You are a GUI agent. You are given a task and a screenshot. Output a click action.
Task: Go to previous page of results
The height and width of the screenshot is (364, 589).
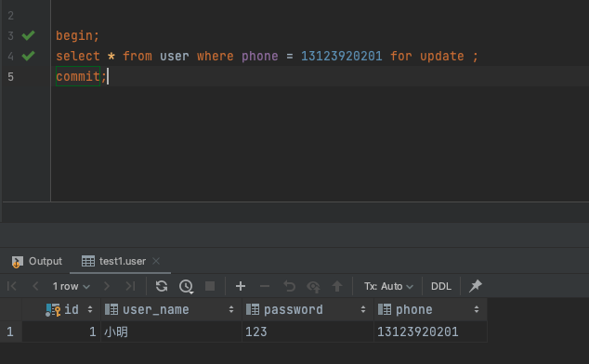[35, 286]
